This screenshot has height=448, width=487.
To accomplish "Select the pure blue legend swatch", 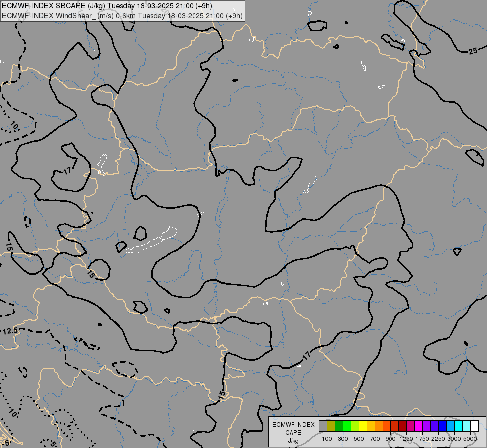I will tap(442, 426).
